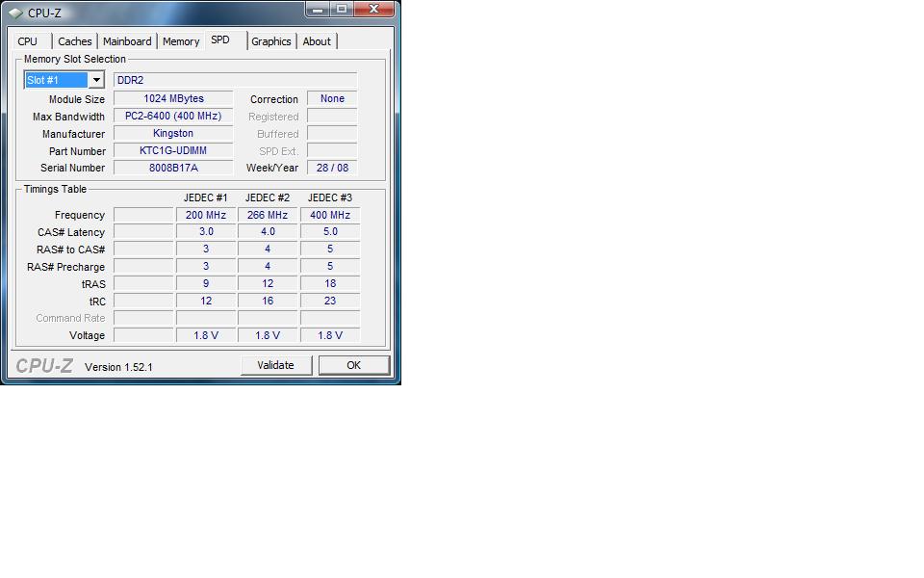Click the Week/Year value 28 / 08
This screenshot has height=578, width=924.
coord(332,168)
